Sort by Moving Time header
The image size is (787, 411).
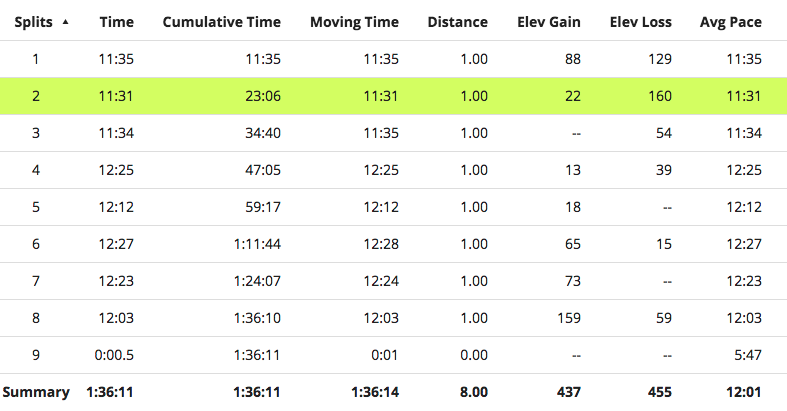coord(354,22)
